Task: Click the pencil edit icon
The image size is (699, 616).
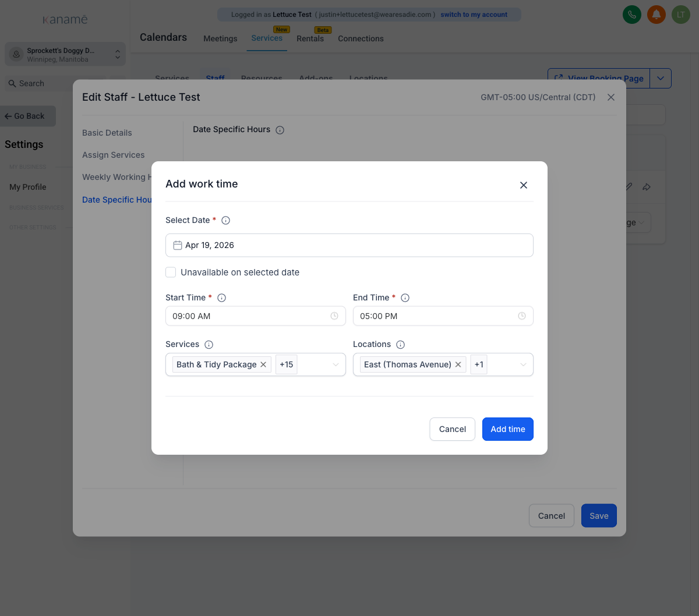Action: tap(629, 187)
